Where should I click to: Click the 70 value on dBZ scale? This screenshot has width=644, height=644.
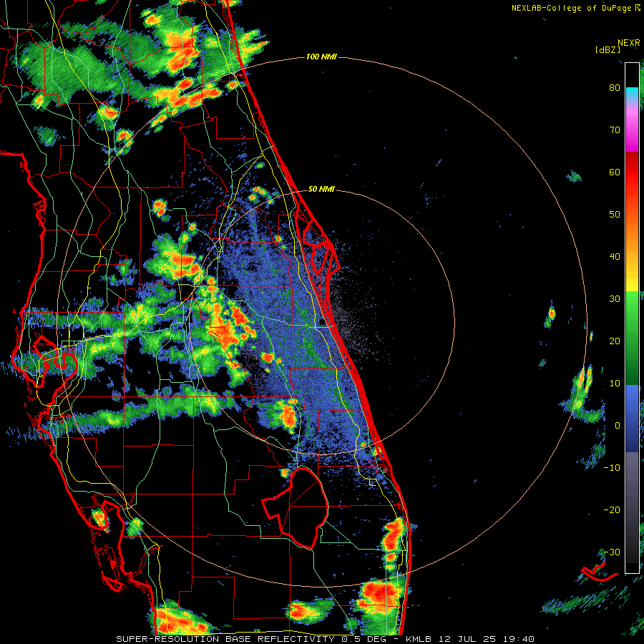[x=615, y=130]
